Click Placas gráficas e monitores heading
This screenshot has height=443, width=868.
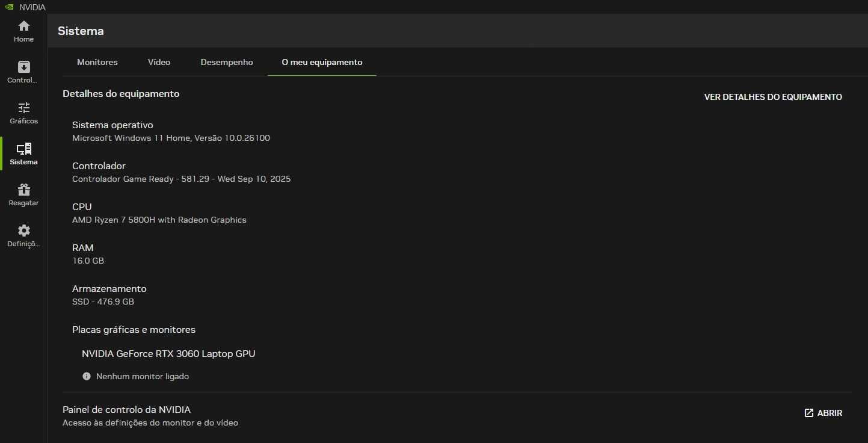click(134, 329)
